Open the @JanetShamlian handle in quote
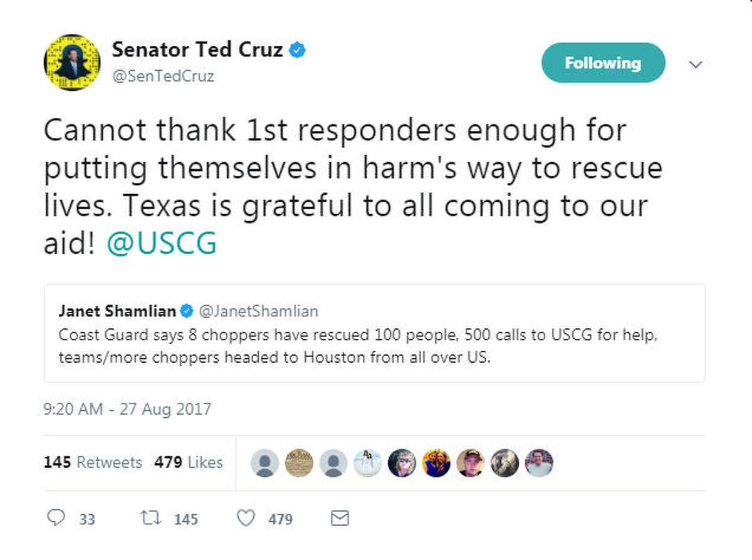 (259, 311)
